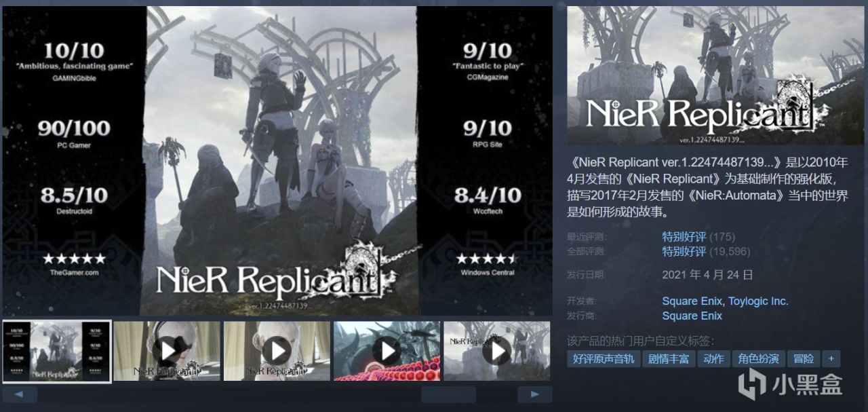
Task: Select the 角色扮演 tag
Action: click(758, 359)
